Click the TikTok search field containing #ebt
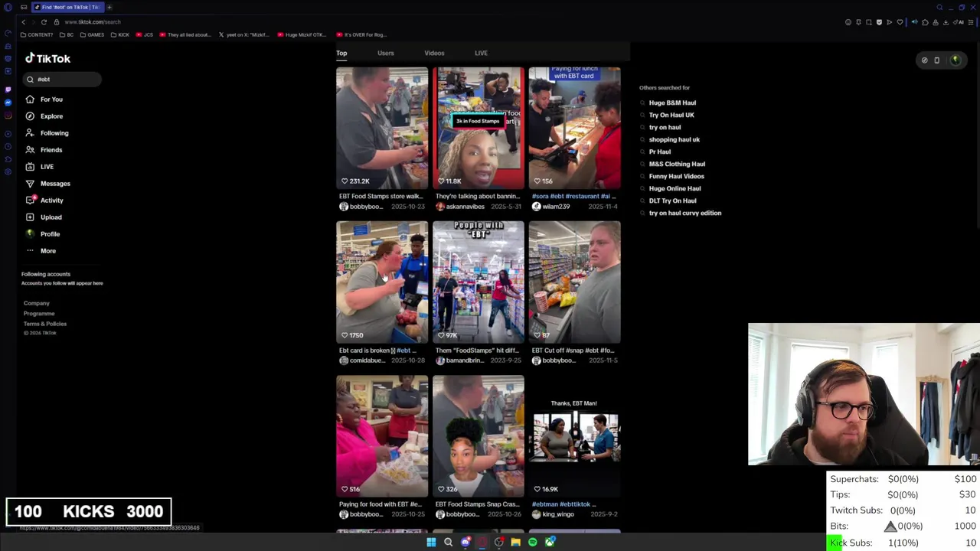Screen dimensions: 980x551 point(62,80)
